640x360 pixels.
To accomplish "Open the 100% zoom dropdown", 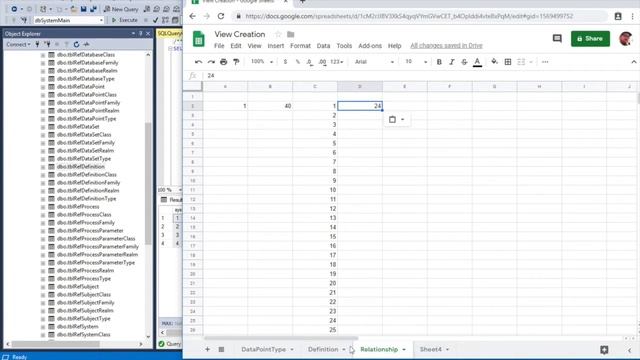I will 262,62.
